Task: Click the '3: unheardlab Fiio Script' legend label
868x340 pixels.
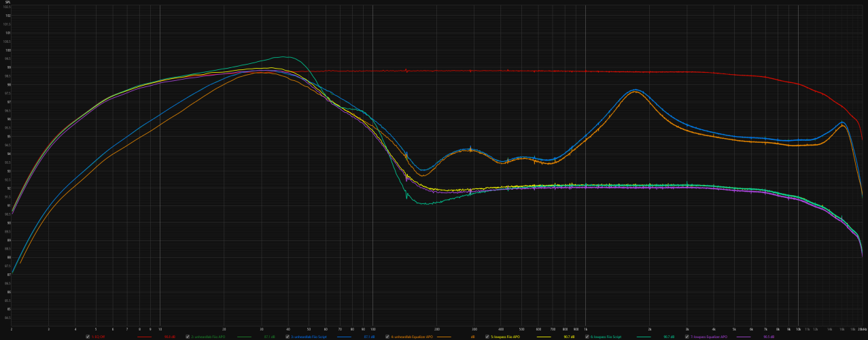Action: point(309,337)
